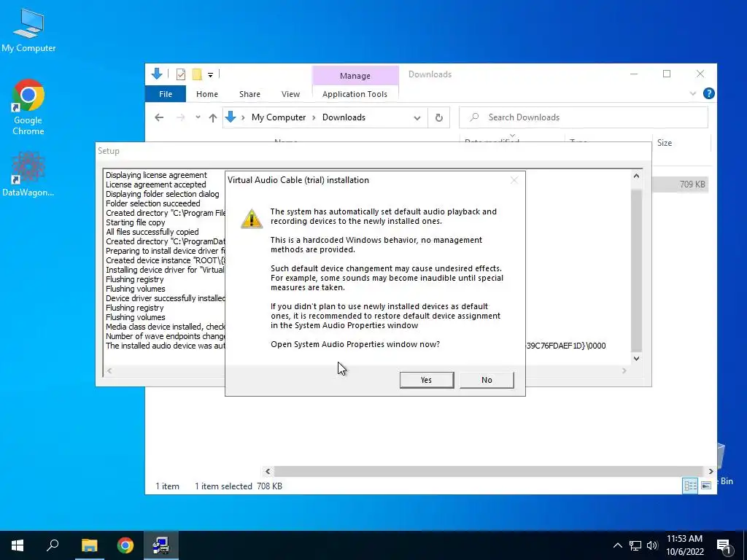
Task: Click the Manage contextual tab
Action: coord(355,76)
